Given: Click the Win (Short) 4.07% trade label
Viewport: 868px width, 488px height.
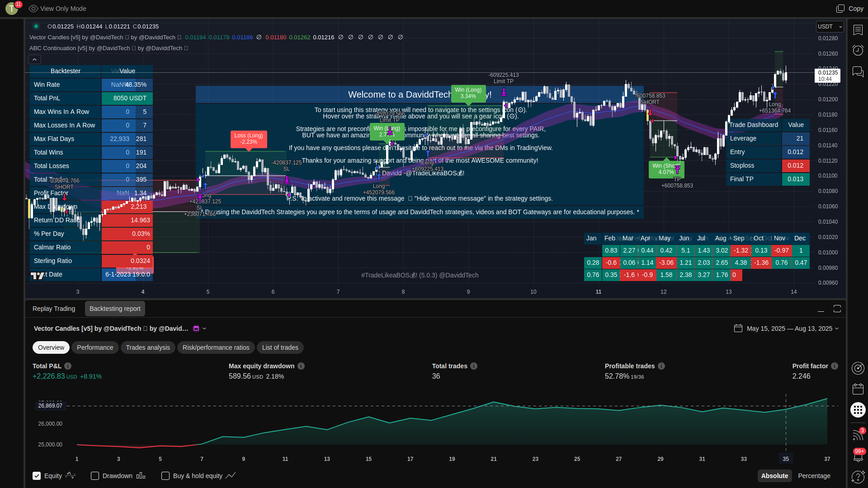Looking at the screenshot, I should pos(666,169).
